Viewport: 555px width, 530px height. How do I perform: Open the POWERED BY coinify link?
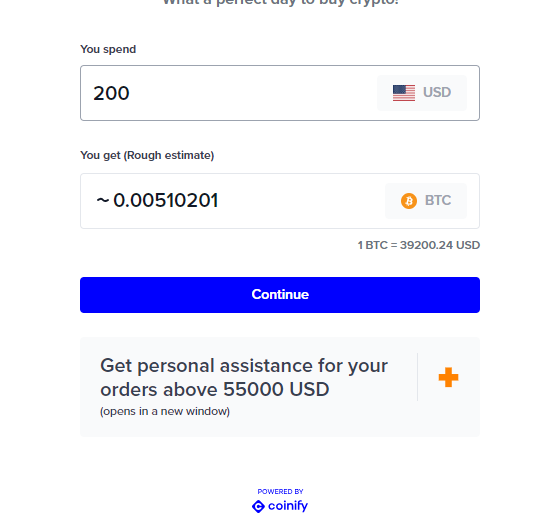(280, 501)
